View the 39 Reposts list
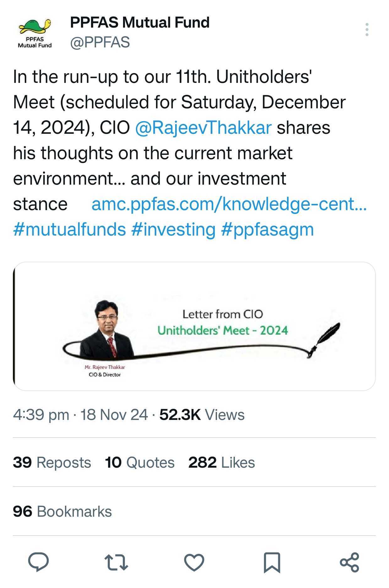This screenshot has height=588, width=389. point(52,463)
